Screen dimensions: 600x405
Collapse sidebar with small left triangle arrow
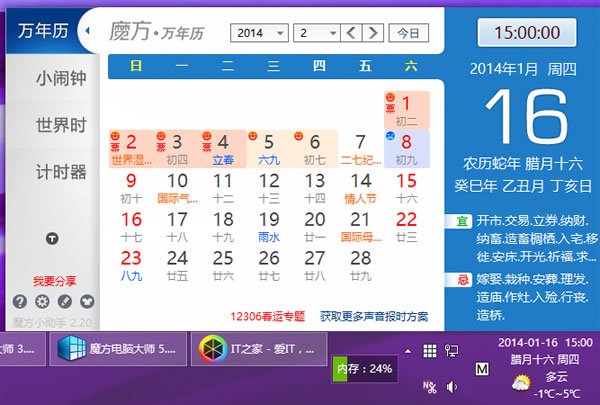[87, 31]
